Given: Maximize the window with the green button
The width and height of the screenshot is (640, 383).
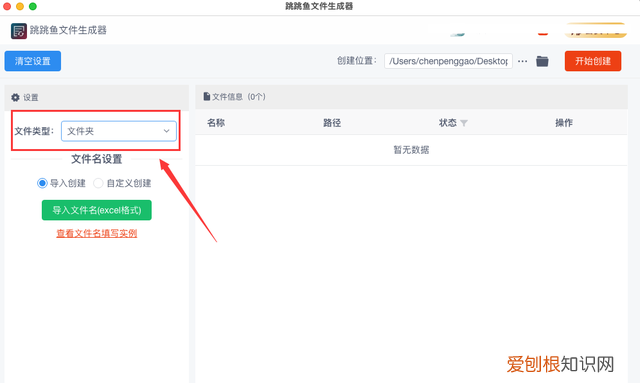Looking at the screenshot, I should (x=33, y=6).
